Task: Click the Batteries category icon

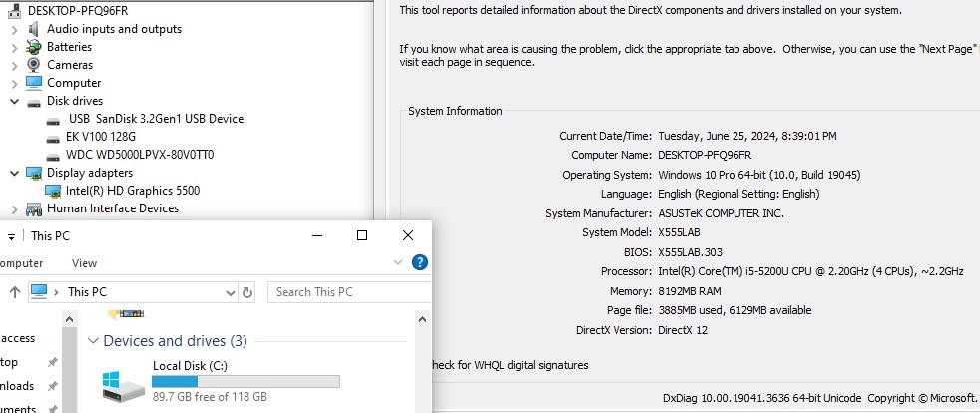Action: [x=34, y=47]
